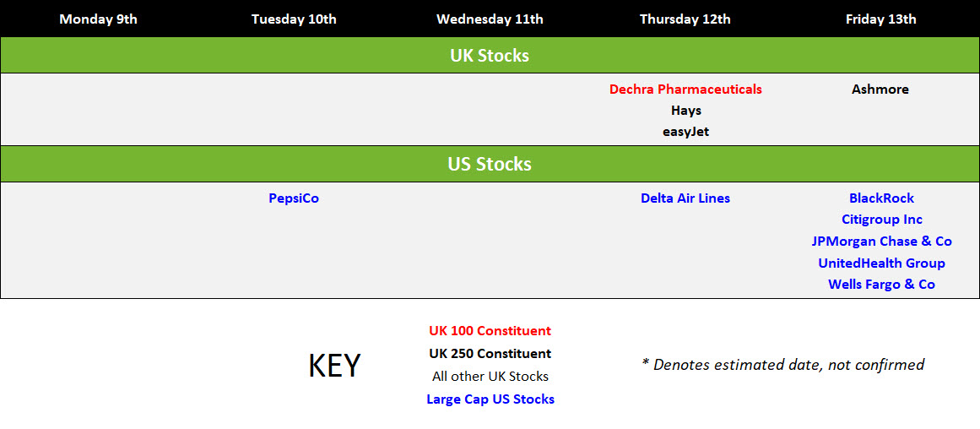Screen dimensions: 980x429
Task: Click the Large Cap US Stocks key label
Action: point(490,399)
